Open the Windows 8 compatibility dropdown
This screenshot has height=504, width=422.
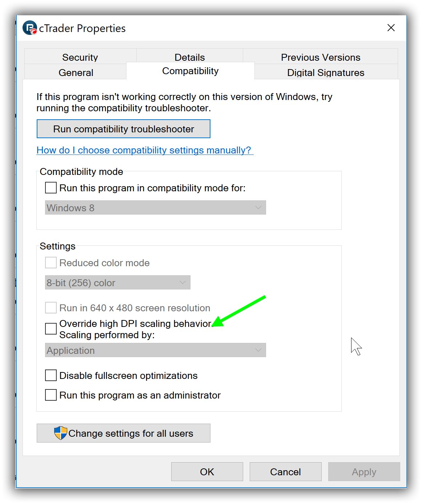point(155,208)
